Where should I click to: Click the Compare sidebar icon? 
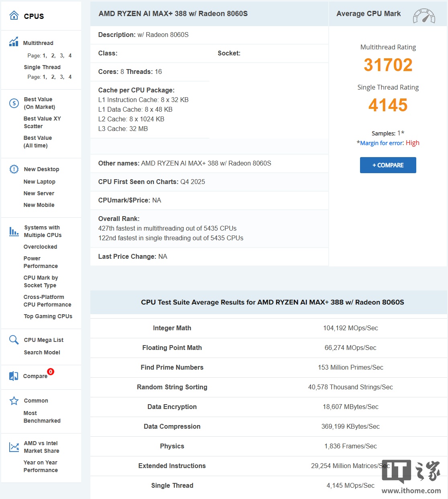click(13, 376)
